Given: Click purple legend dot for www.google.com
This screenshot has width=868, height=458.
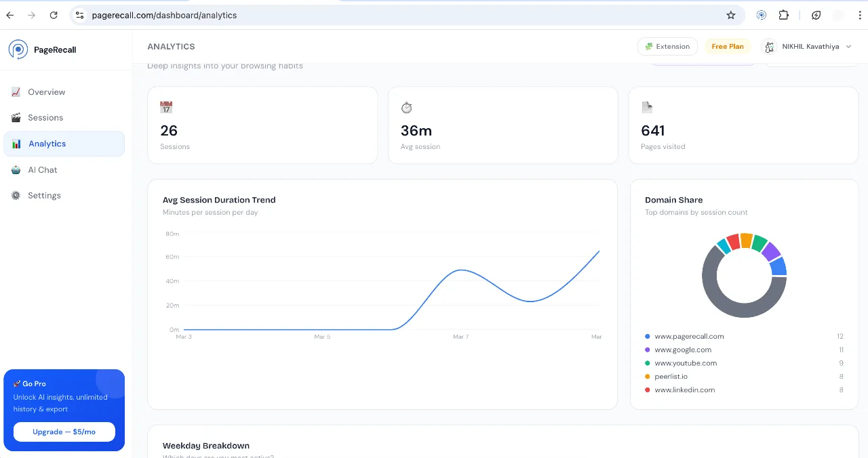Looking at the screenshot, I should (x=648, y=350).
